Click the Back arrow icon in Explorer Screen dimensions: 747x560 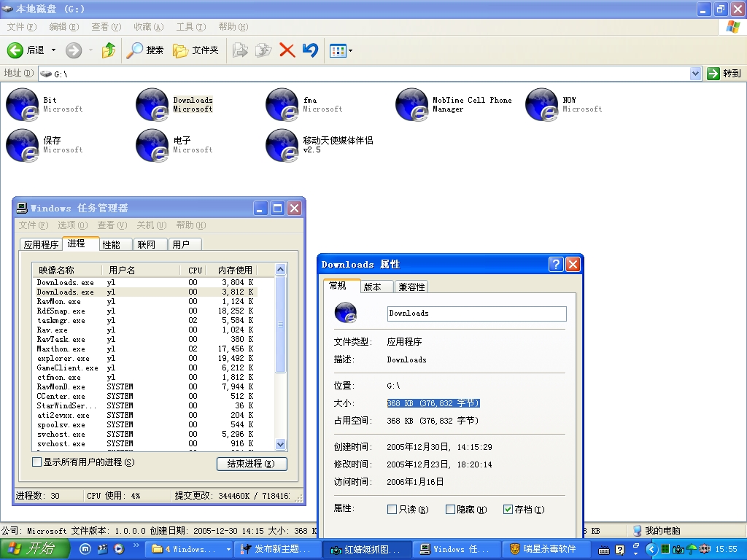pyautogui.click(x=15, y=50)
